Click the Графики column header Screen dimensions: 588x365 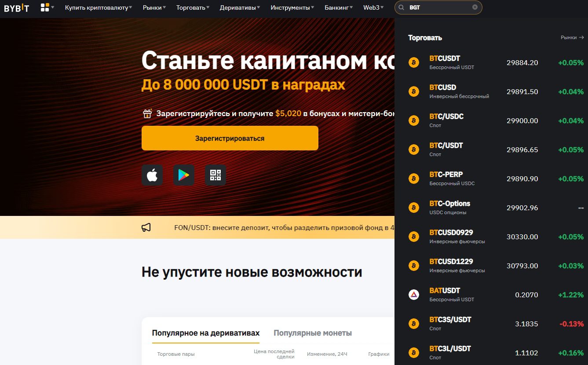(x=379, y=354)
